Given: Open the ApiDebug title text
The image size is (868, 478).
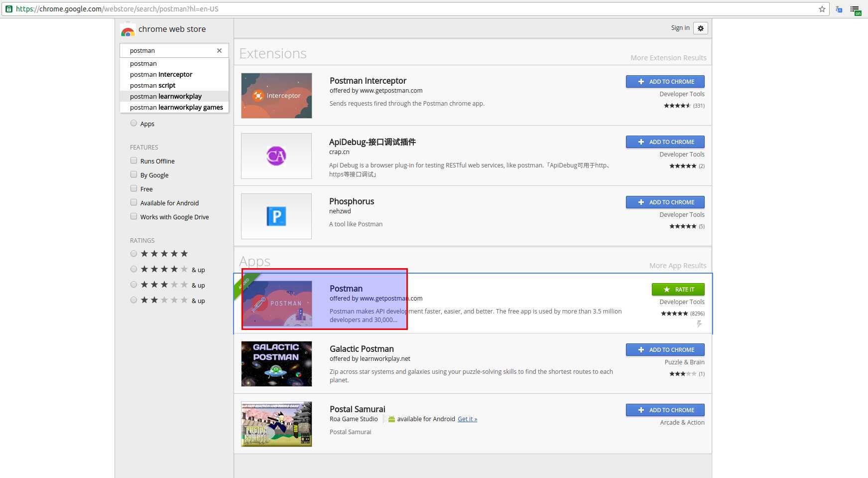Looking at the screenshot, I should pyautogui.click(x=372, y=142).
